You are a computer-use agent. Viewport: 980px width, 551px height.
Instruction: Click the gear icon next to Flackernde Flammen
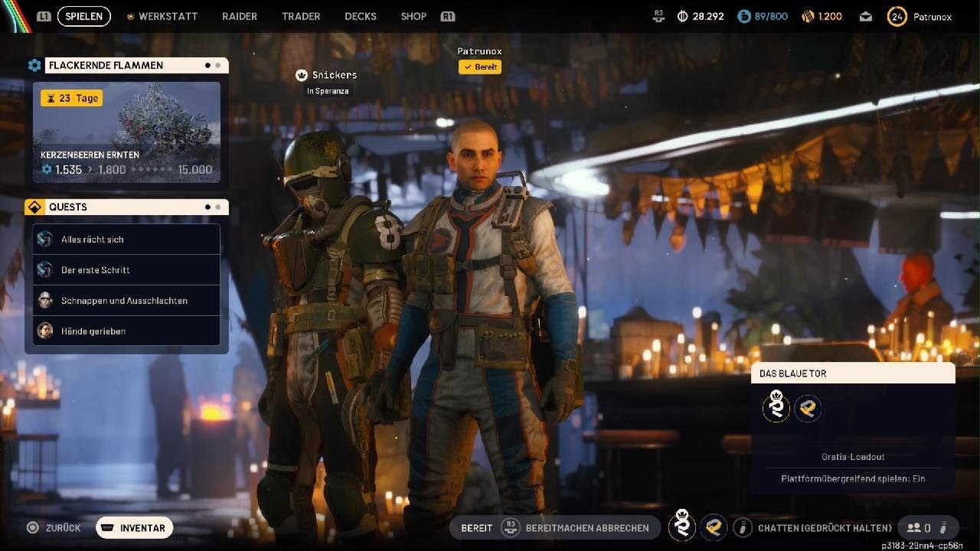pyautogui.click(x=34, y=66)
